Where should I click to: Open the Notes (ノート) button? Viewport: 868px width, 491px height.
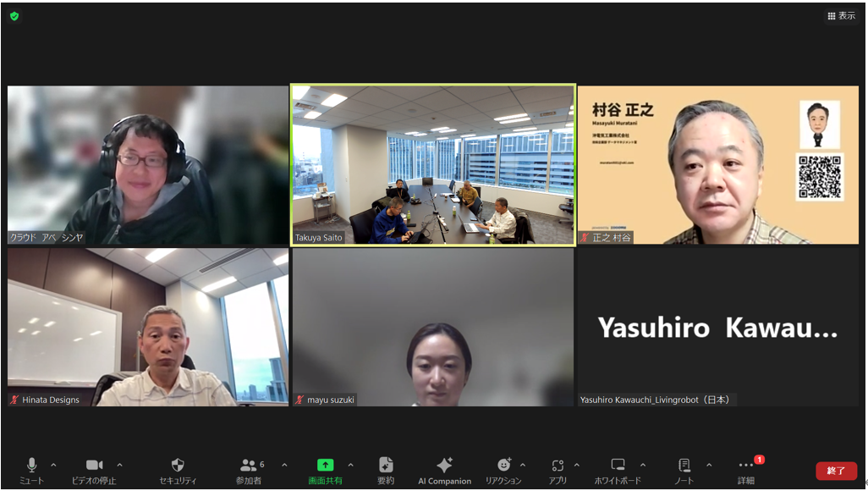684,465
